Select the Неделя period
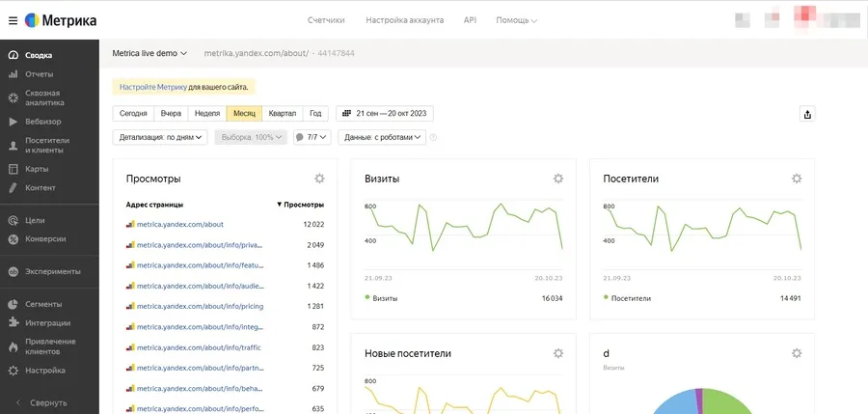This screenshot has height=414, width=868. tap(206, 114)
